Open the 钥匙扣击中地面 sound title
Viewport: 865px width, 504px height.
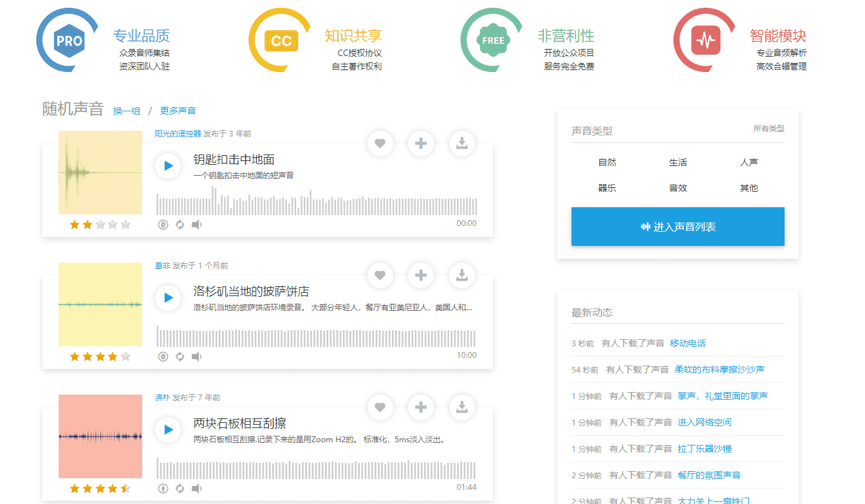click(x=234, y=160)
